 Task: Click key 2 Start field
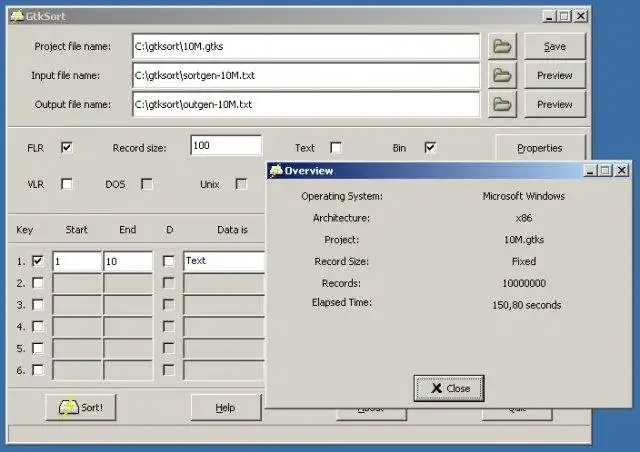[77, 283]
